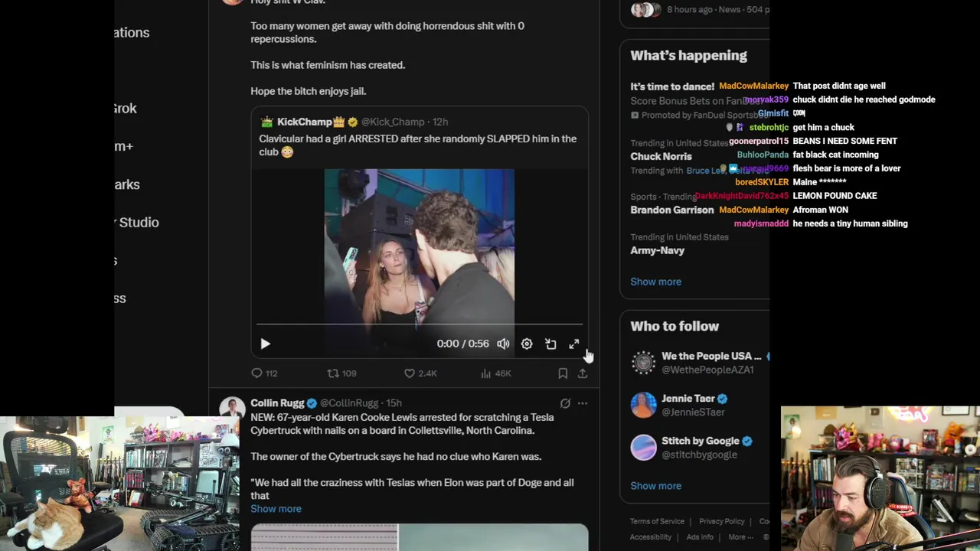The width and height of the screenshot is (980, 551).
Task: Click BuhlooPanda chat username
Action: [x=763, y=155]
